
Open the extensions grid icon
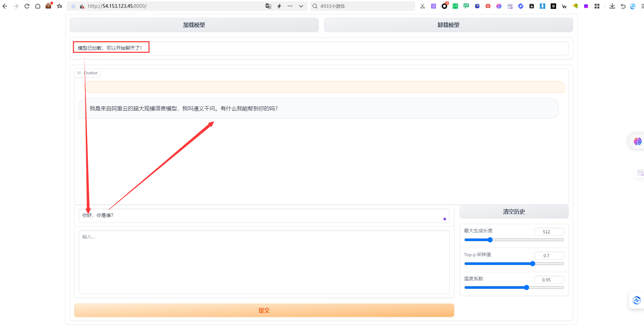597,6
